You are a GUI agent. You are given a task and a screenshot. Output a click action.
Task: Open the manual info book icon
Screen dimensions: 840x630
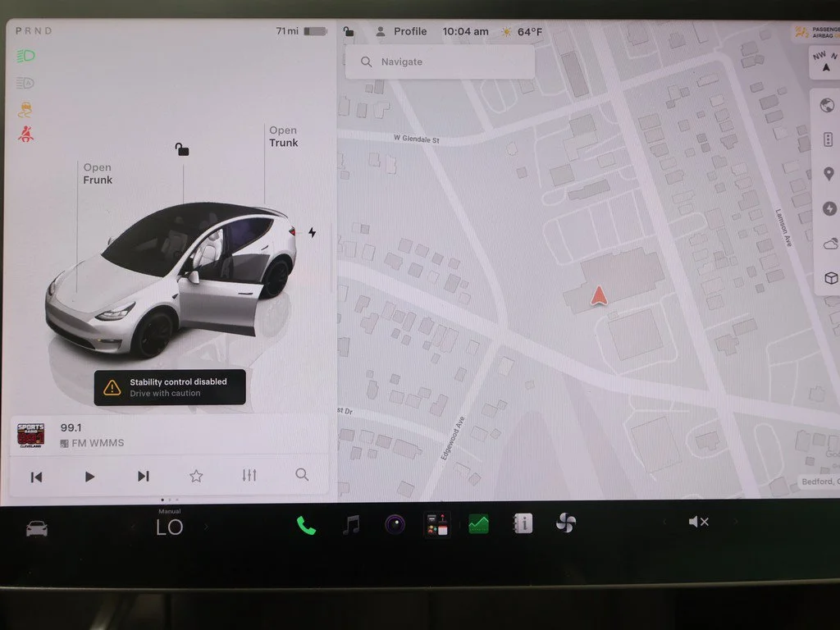point(523,523)
